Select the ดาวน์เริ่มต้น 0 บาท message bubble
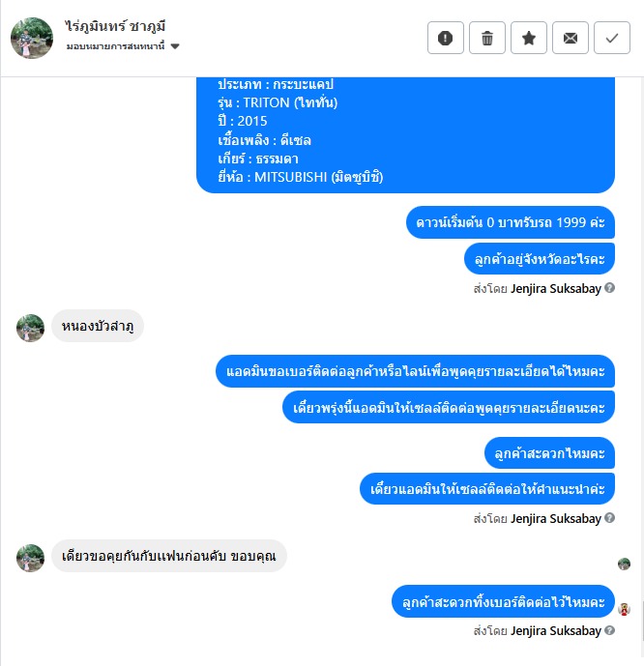Screen dimensions: 644x666 pos(511,222)
